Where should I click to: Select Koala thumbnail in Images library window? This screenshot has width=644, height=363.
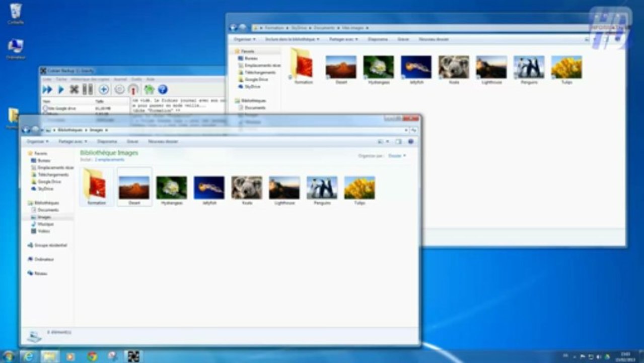click(x=247, y=190)
